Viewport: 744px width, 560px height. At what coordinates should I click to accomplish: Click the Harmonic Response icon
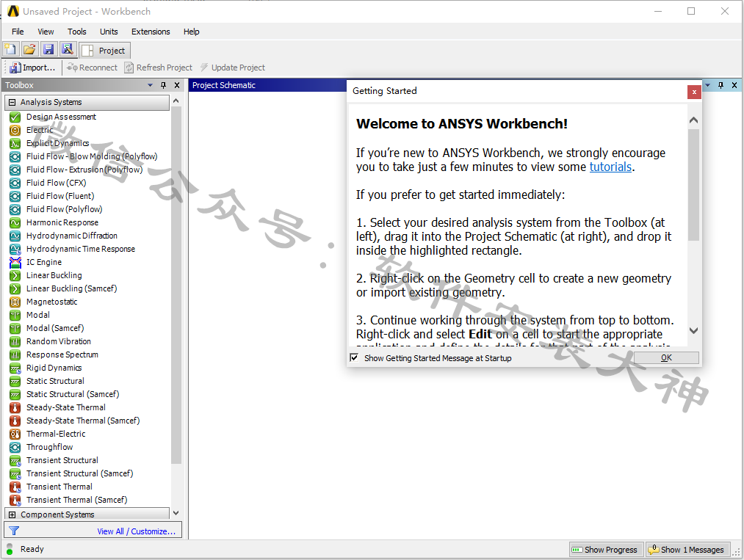tap(15, 223)
